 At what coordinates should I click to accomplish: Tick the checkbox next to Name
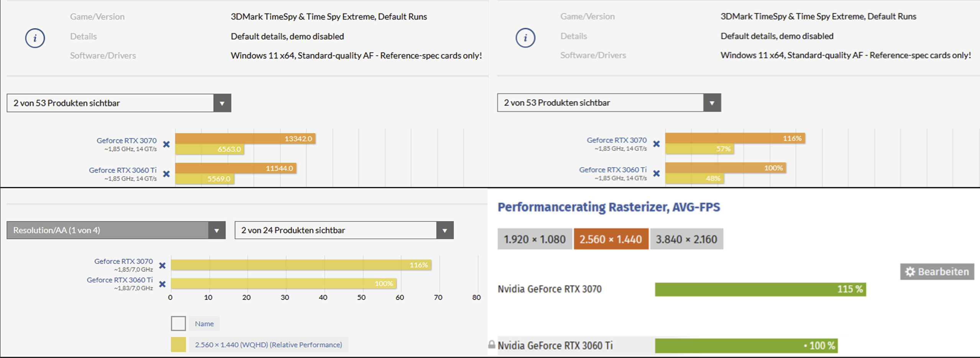(x=178, y=324)
